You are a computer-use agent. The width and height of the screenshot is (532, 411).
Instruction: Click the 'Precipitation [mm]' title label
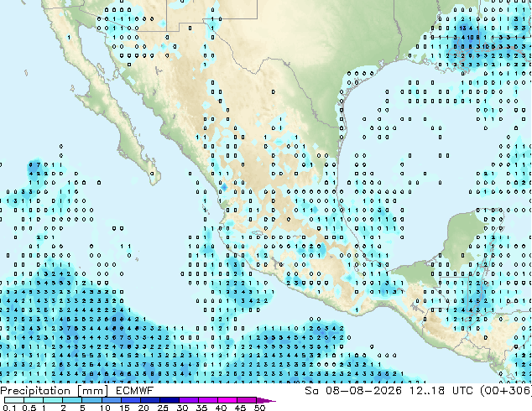54,391
